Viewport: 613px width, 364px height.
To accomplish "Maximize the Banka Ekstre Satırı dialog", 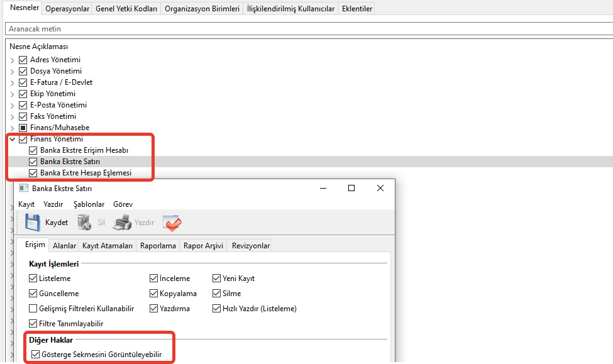I will [351, 188].
